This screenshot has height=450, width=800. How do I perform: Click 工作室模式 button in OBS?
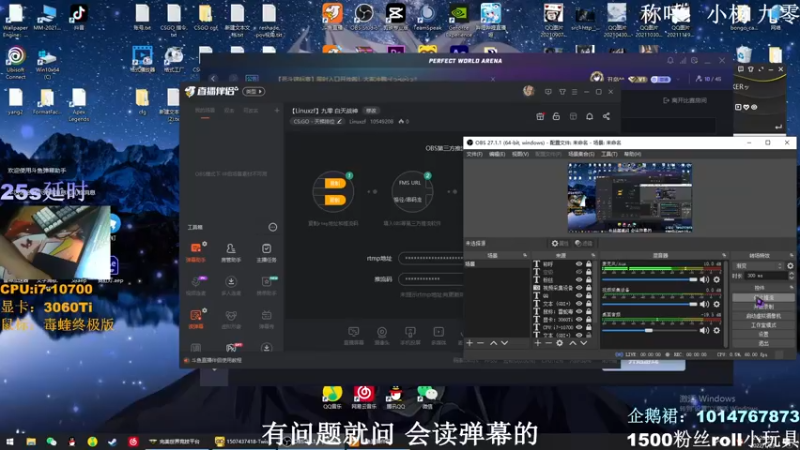(x=763, y=325)
